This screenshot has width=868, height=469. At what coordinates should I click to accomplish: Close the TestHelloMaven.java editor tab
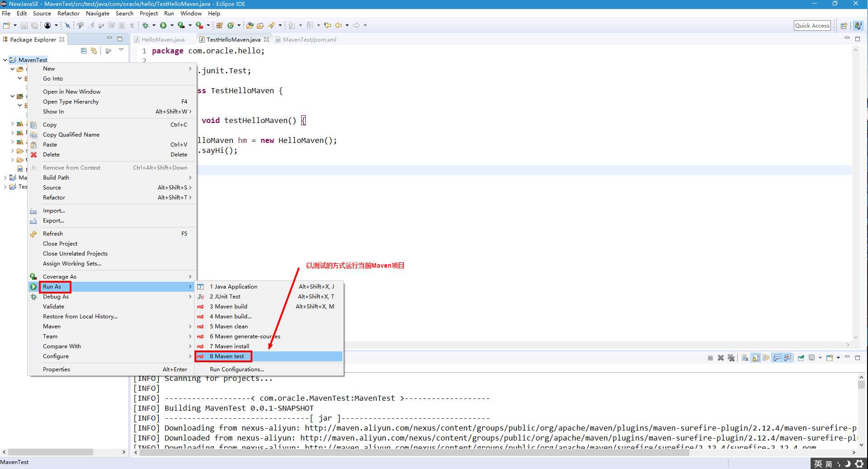pyautogui.click(x=266, y=40)
